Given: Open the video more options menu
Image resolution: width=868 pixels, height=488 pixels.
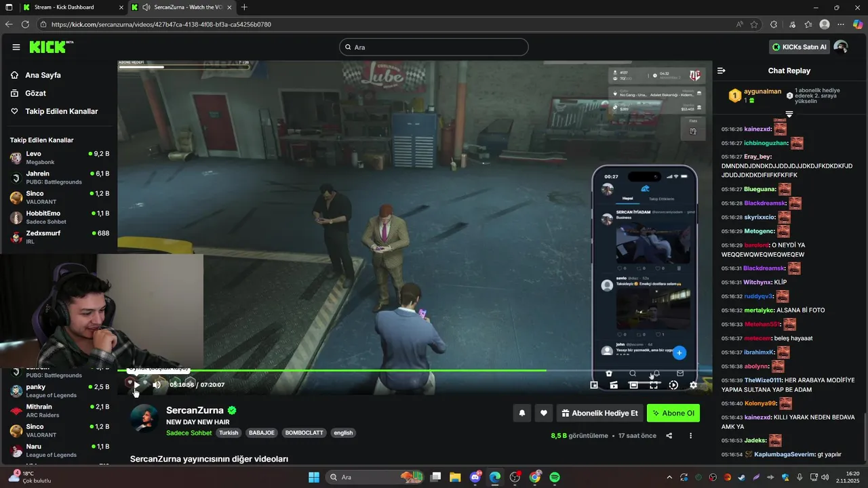Looking at the screenshot, I should (x=690, y=436).
